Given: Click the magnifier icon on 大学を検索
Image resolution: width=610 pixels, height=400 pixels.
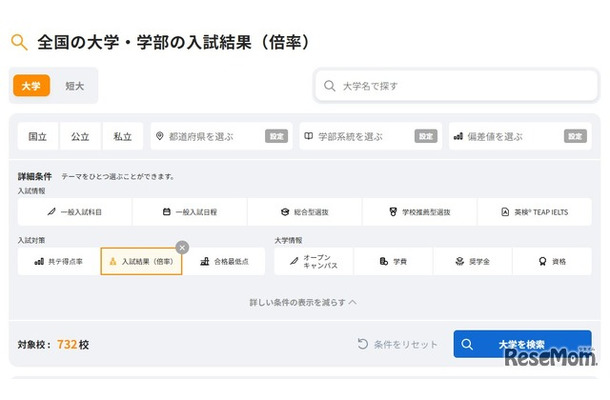Looking at the screenshot, I should point(467,344).
